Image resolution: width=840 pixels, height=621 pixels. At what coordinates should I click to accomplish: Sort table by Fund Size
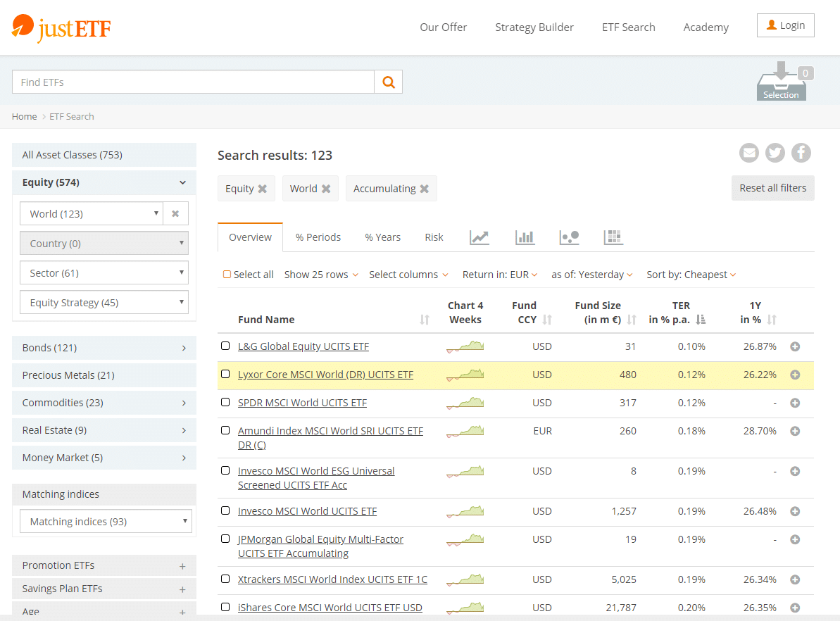coord(632,320)
